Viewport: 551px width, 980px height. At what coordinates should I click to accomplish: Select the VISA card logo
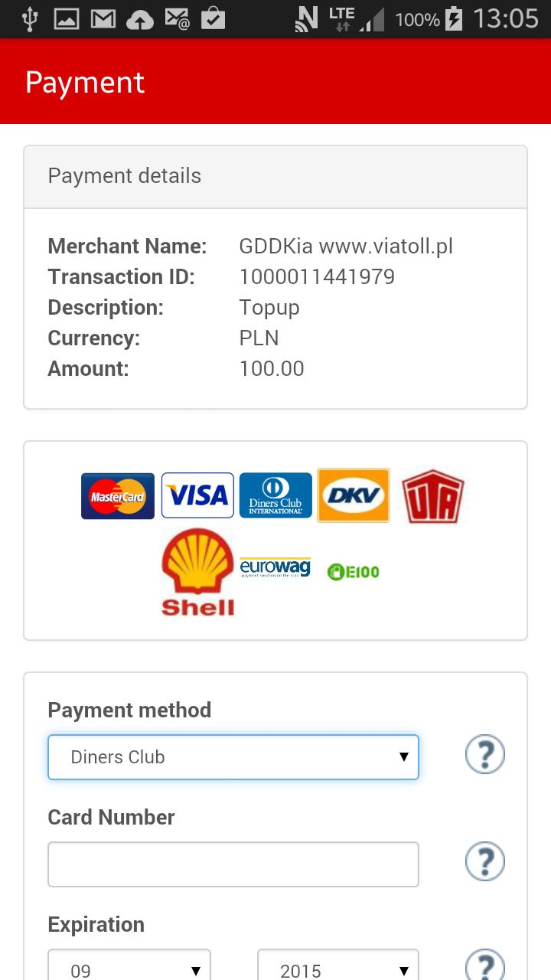coord(197,495)
